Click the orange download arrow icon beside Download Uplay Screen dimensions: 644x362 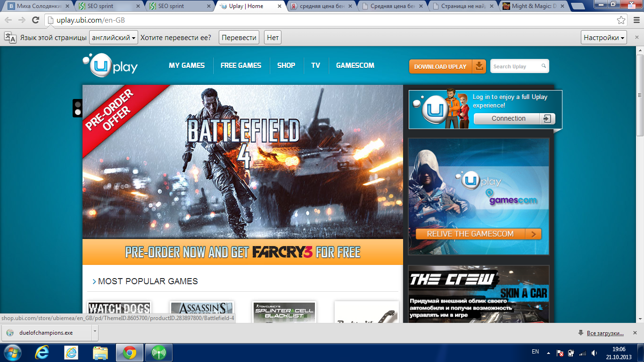(479, 66)
